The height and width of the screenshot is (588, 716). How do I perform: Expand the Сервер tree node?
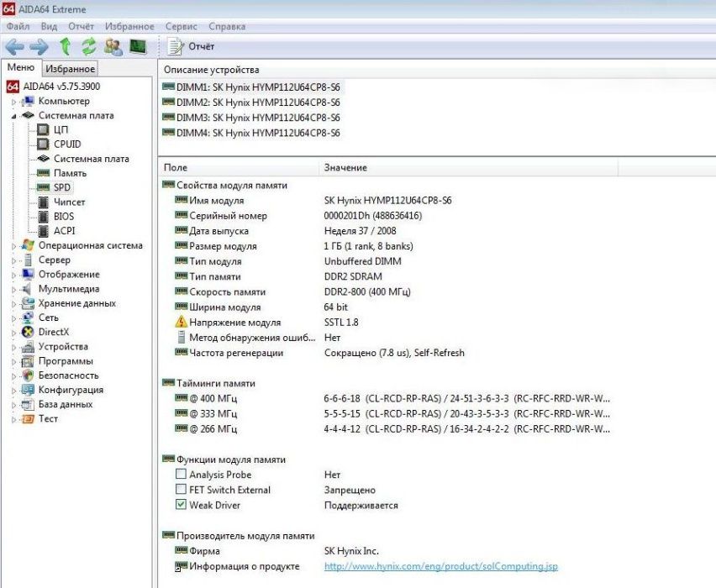point(13,260)
